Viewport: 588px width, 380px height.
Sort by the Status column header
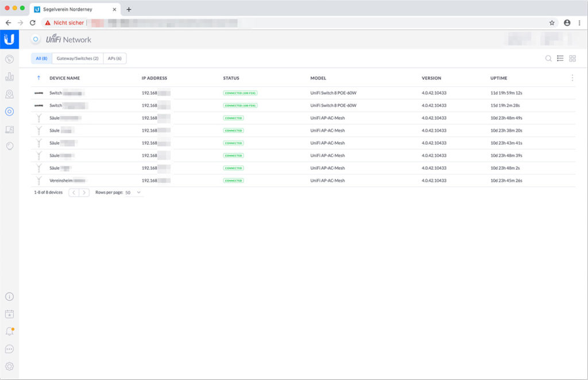click(x=231, y=78)
